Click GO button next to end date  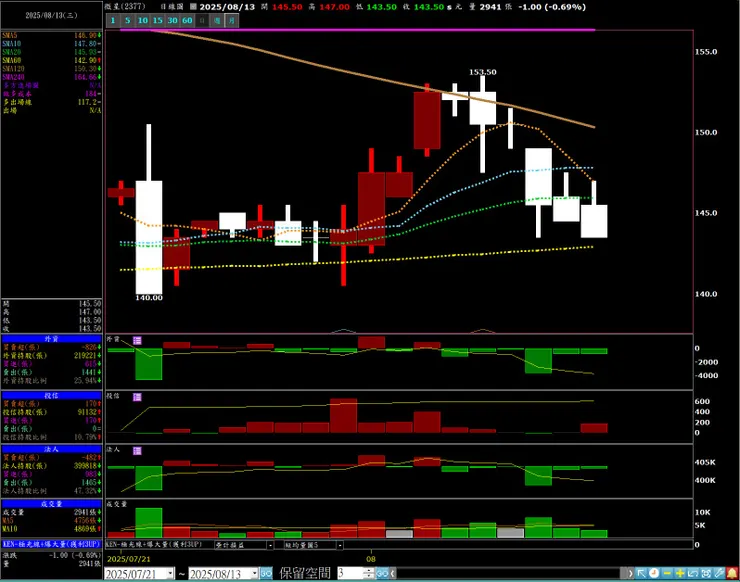point(266,574)
